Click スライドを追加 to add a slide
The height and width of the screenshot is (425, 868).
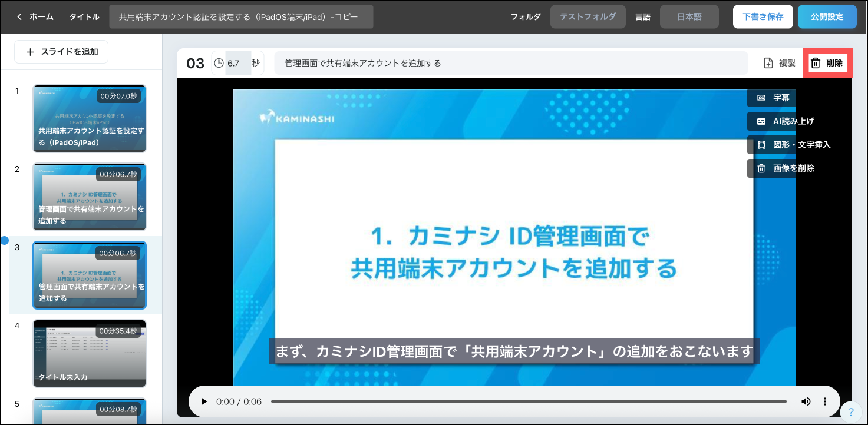61,52
